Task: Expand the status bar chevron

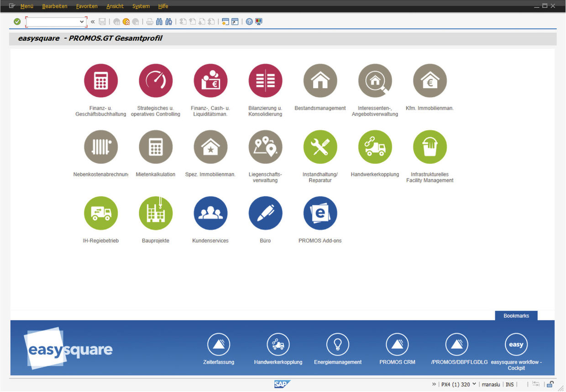Action: coord(434,384)
